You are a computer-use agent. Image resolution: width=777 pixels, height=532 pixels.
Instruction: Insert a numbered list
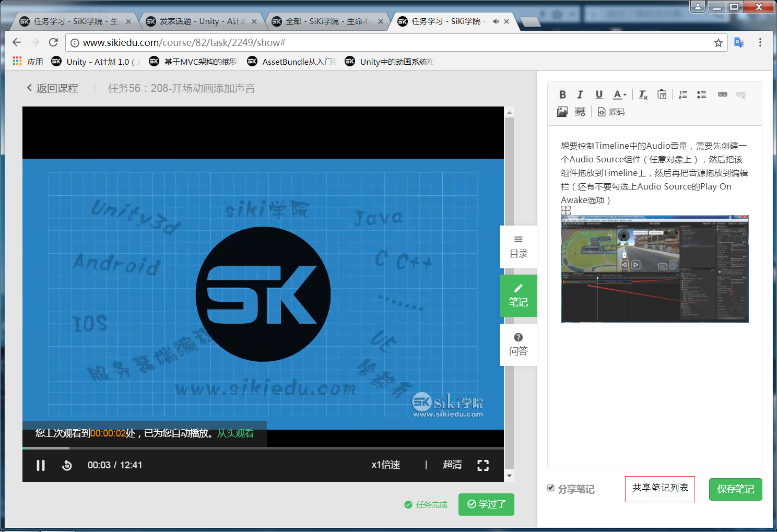[683, 94]
